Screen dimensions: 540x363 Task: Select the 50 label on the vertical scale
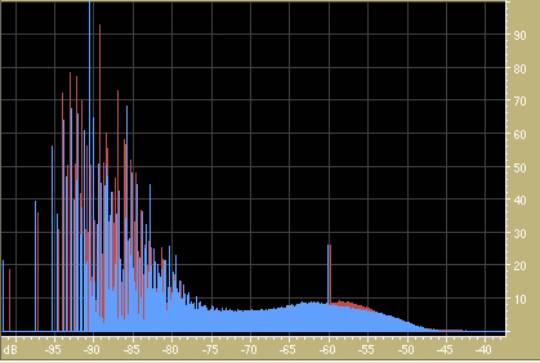[x=519, y=168]
